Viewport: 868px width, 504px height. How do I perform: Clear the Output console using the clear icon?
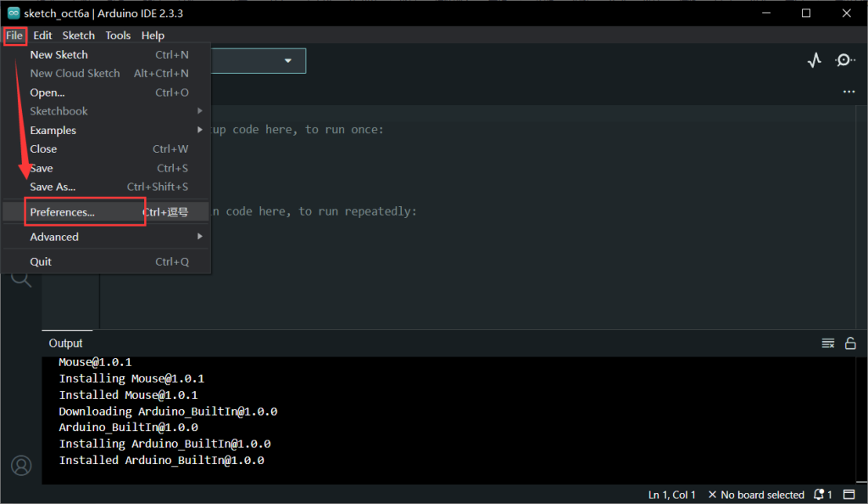(x=828, y=343)
